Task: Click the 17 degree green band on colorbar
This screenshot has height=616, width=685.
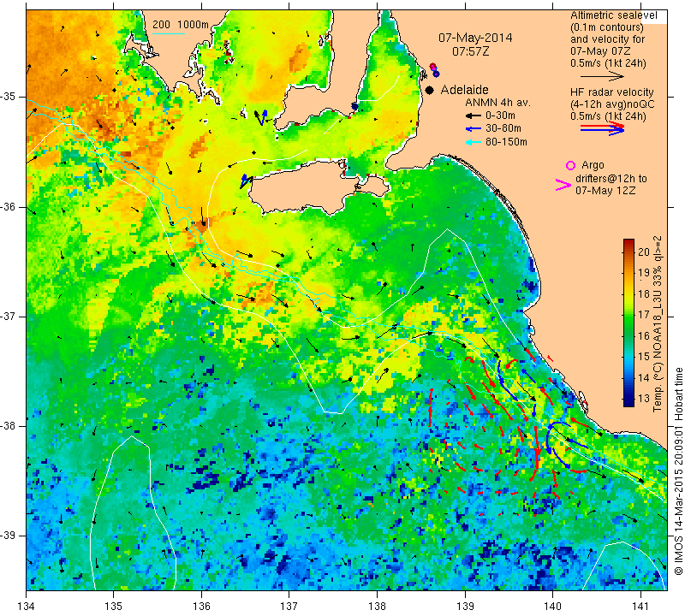Action: pyautogui.click(x=628, y=314)
